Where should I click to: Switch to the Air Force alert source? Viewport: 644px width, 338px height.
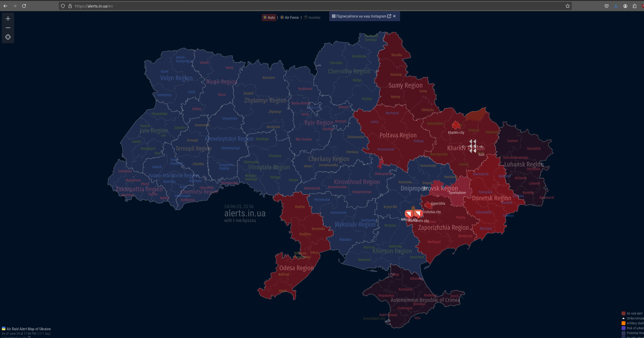point(289,18)
